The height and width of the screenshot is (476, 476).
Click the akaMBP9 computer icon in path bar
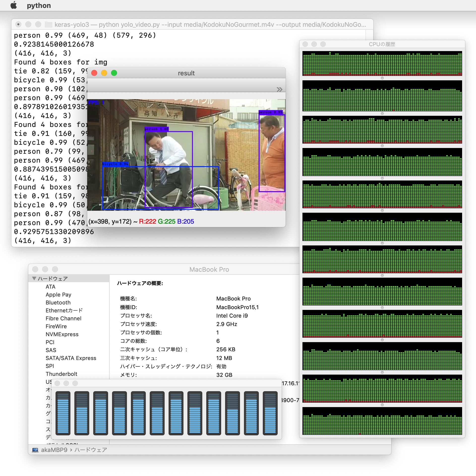coord(35,450)
